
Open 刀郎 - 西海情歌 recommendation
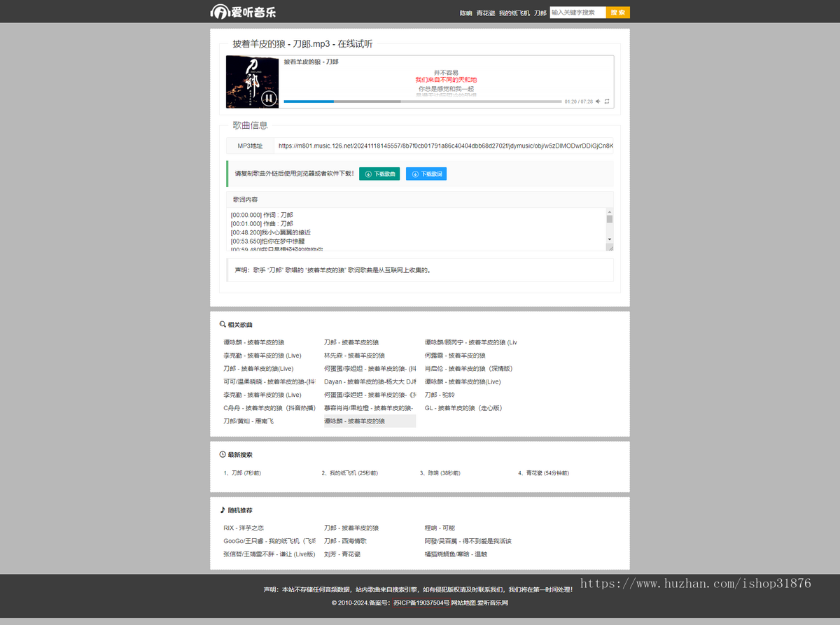pyautogui.click(x=345, y=541)
